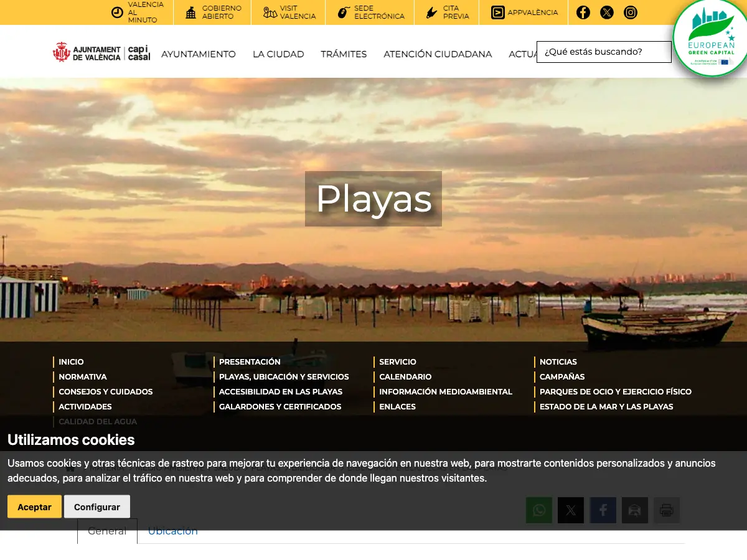
Task: Click the Sede Electrónica text label
Action: (380, 12)
